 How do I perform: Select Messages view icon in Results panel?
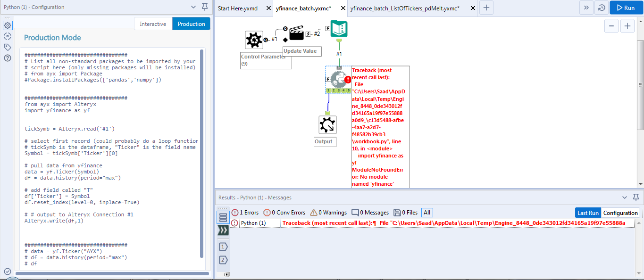point(223,216)
